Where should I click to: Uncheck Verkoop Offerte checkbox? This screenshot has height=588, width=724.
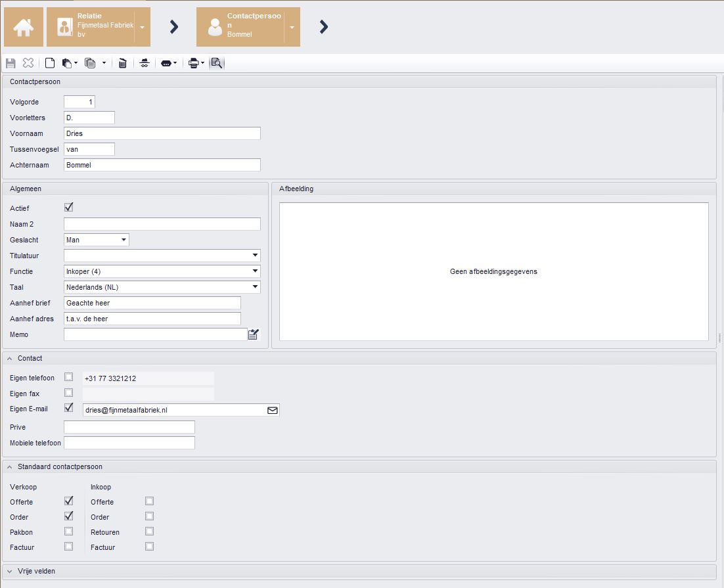pyautogui.click(x=69, y=501)
